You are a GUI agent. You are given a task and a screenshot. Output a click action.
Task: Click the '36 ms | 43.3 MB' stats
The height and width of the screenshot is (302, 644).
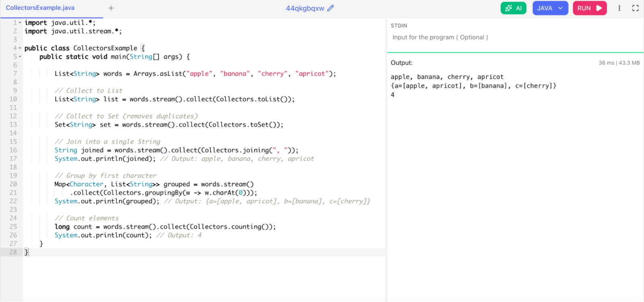pyautogui.click(x=619, y=63)
